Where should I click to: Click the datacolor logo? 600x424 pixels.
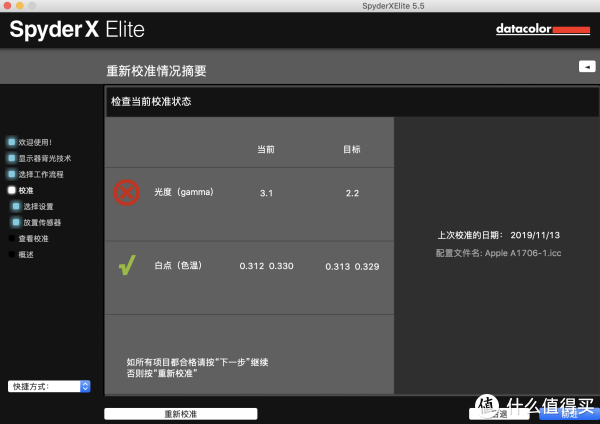(543, 29)
